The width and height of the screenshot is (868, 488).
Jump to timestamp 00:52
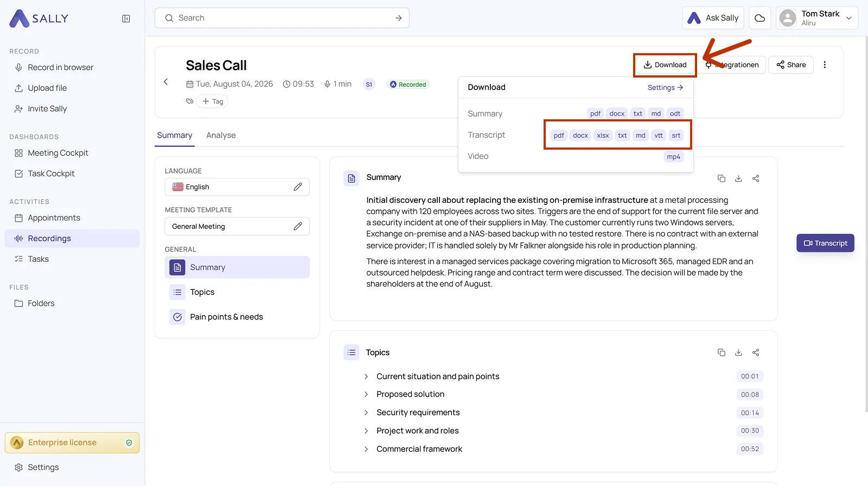coord(750,449)
